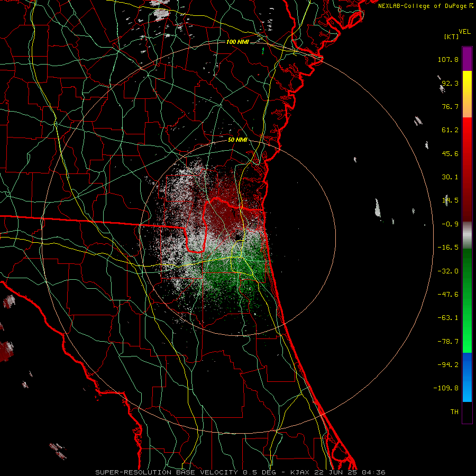
Task: Click the -78.7 legend value
Action: (448, 342)
